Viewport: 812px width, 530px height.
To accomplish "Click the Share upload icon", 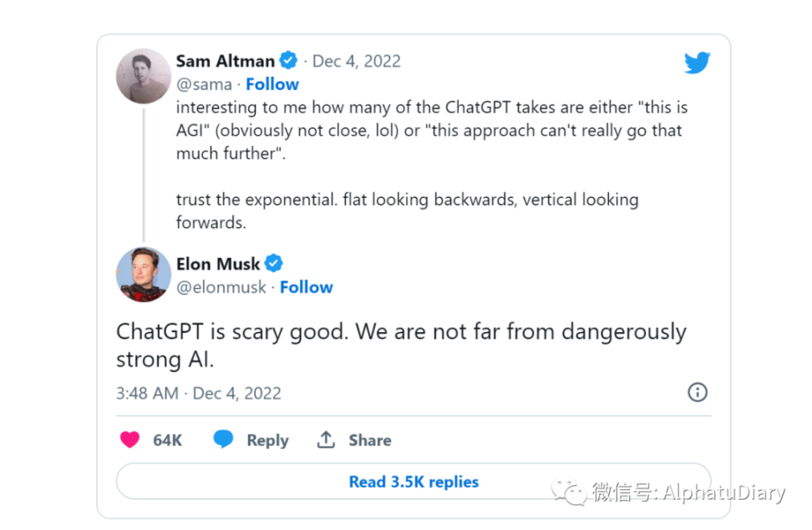I will (326, 440).
